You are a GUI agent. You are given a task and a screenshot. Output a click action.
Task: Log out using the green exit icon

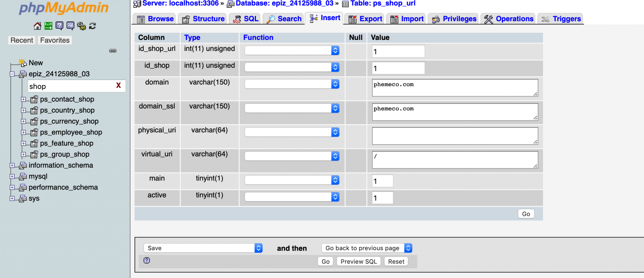48,26
